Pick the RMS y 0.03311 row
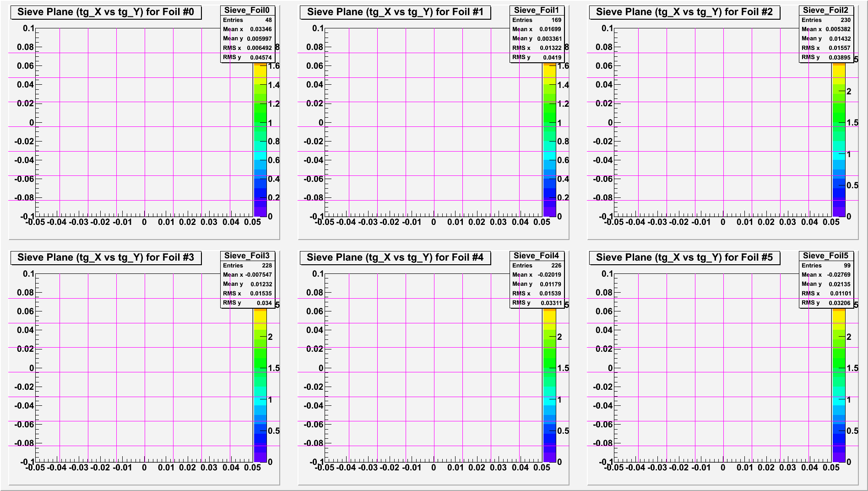 click(537, 303)
